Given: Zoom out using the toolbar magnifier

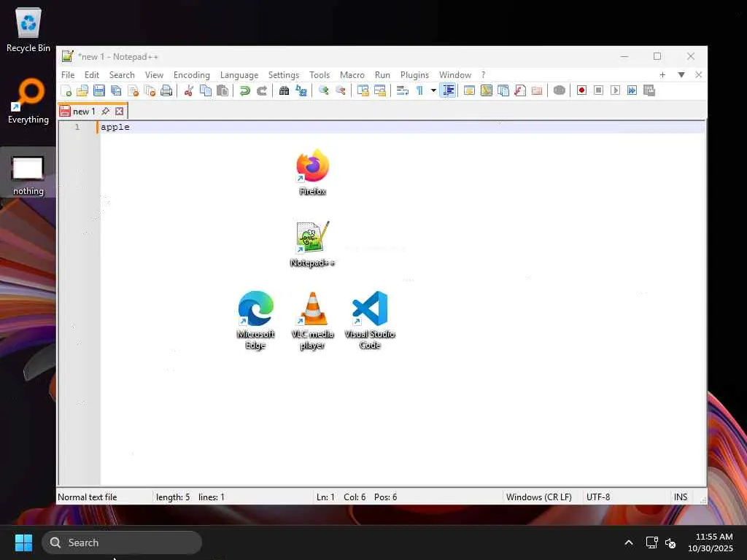Looking at the screenshot, I should click(340, 90).
